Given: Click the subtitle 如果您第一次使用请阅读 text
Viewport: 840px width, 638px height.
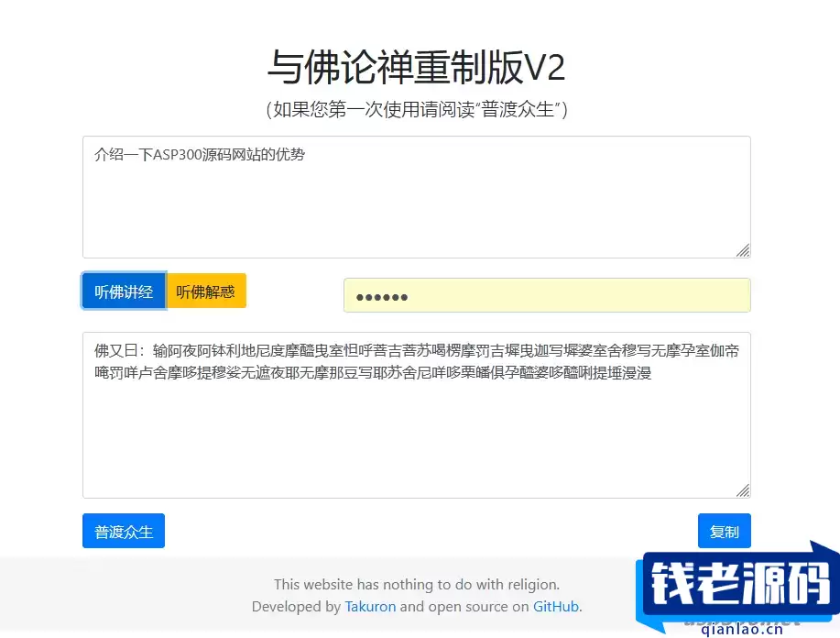Looking at the screenshot, I should coord(416,109).
